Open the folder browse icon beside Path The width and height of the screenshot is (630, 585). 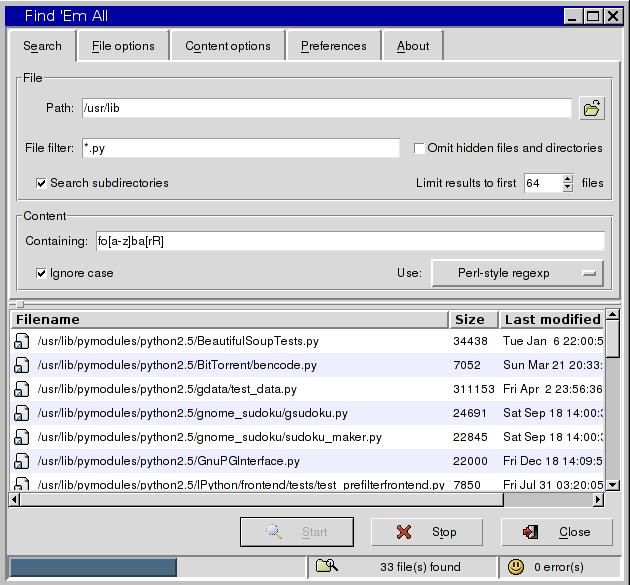coord(592,109)
